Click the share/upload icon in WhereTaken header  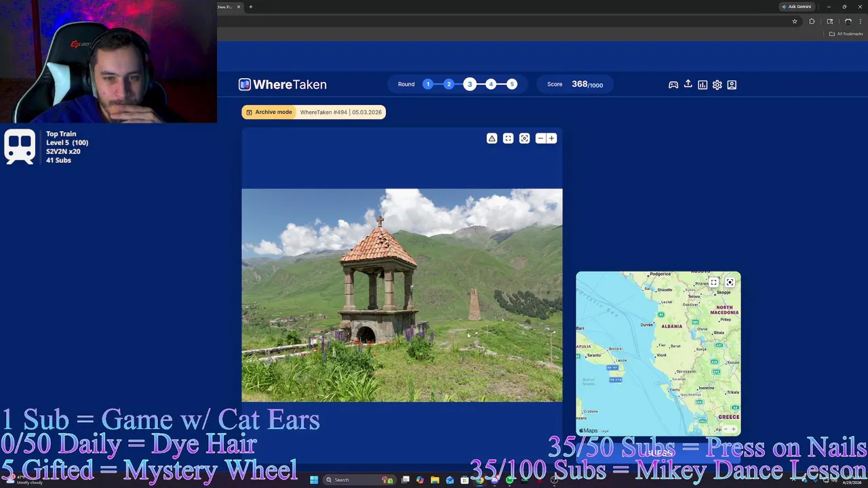(688, 84)
